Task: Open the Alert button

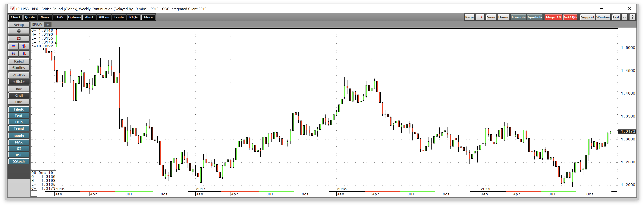Action: pos(89,17)
